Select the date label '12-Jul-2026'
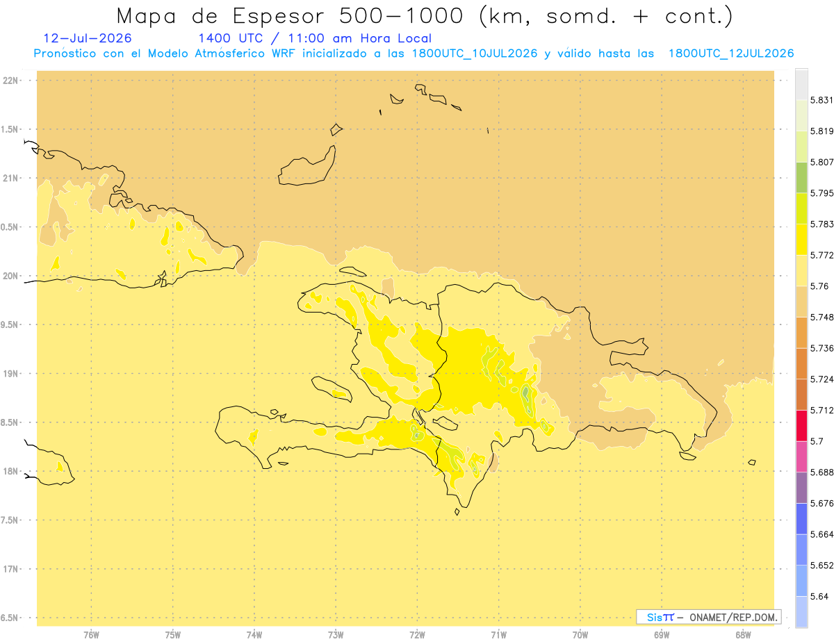Screen dimensions: 834x644 coord(88,38)
